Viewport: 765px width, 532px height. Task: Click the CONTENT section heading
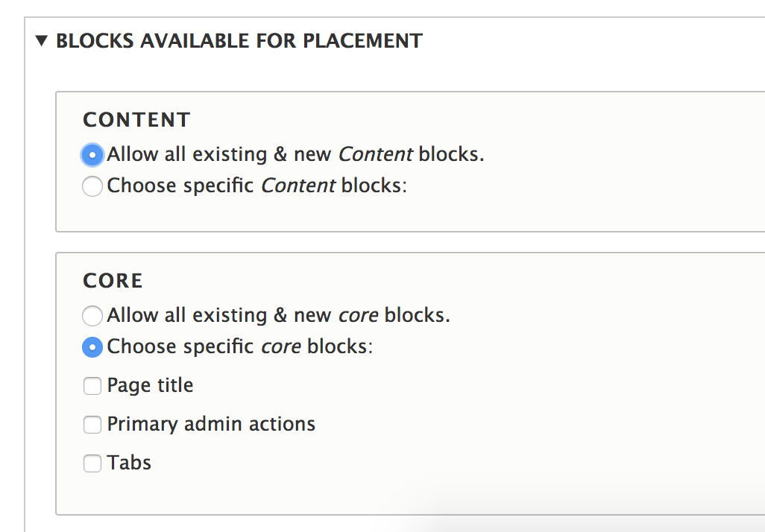pyautogui.click(x=137, y=119)
